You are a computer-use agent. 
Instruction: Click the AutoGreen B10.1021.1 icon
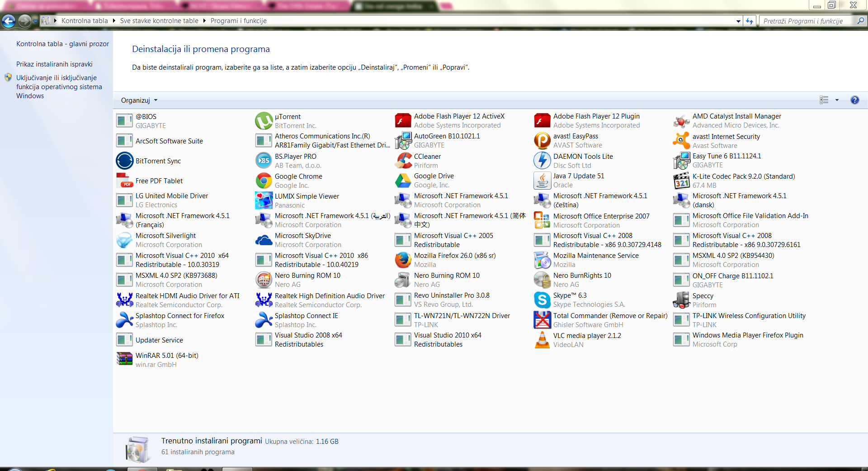(403, 141)
